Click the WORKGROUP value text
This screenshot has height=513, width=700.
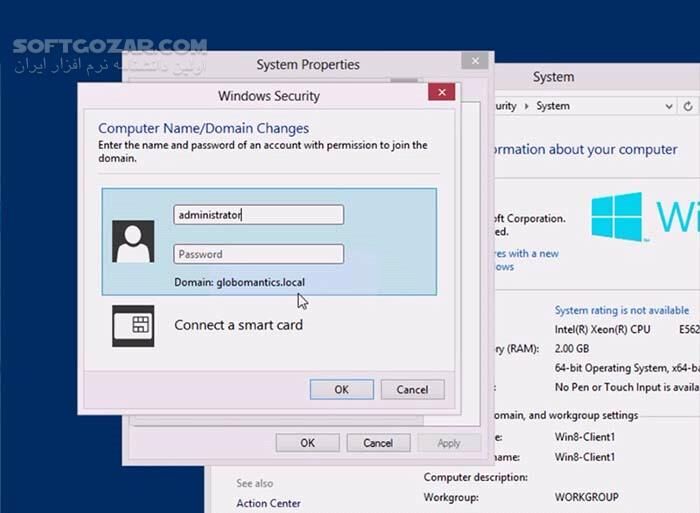[x=587, y=497]
